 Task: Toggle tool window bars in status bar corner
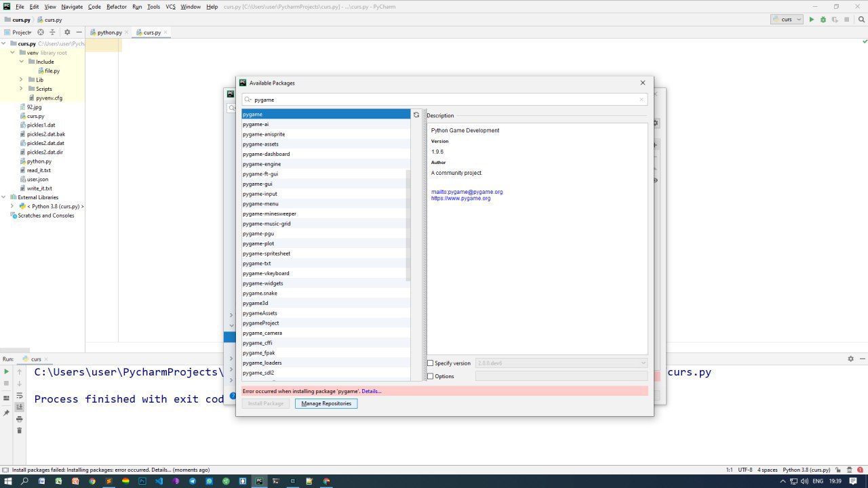(x=5, y=470)
